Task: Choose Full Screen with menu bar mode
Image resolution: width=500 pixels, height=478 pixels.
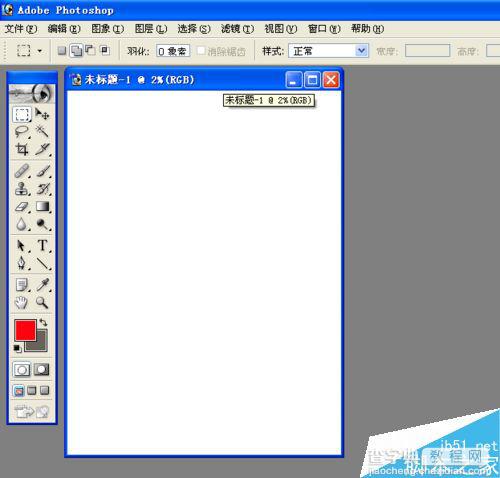Action: click(32, 390)
